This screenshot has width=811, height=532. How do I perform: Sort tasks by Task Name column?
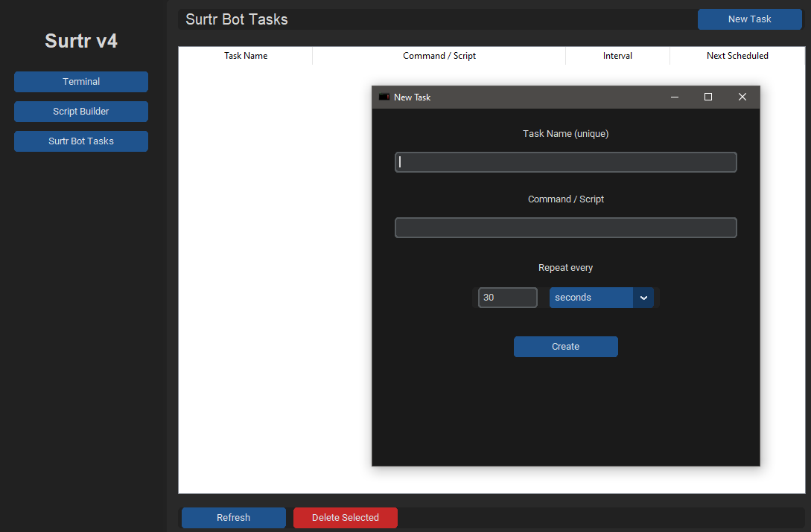(x=246, y=55)
